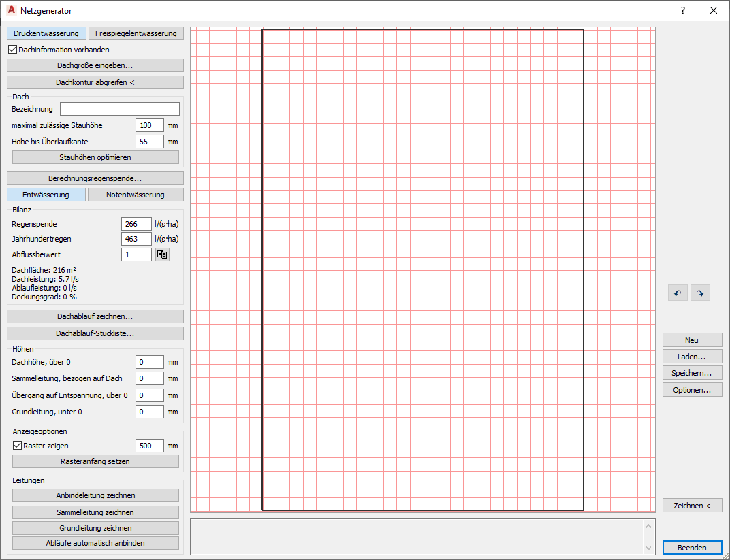Click the Dachhöhe, über 0 field
Image resolution: width=730 pixels, height=560 pixels.
pos(149,362)
